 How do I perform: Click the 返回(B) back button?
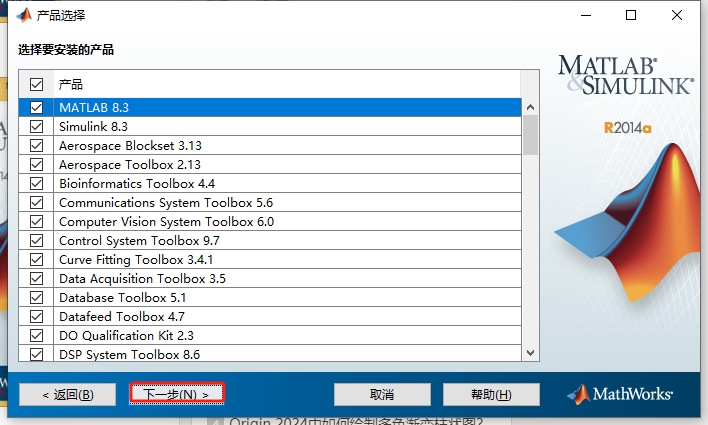tap(68, 394)
